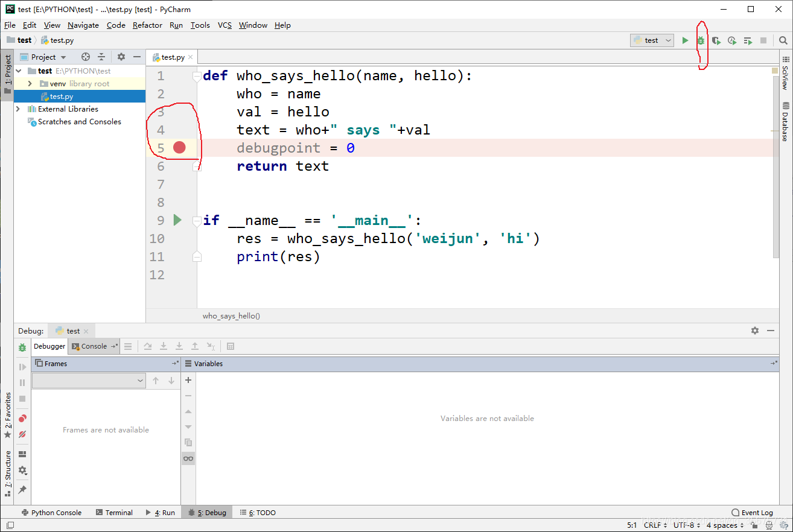Restore debug layout icon
793x532 pixels.
click(x=22, y=454)
